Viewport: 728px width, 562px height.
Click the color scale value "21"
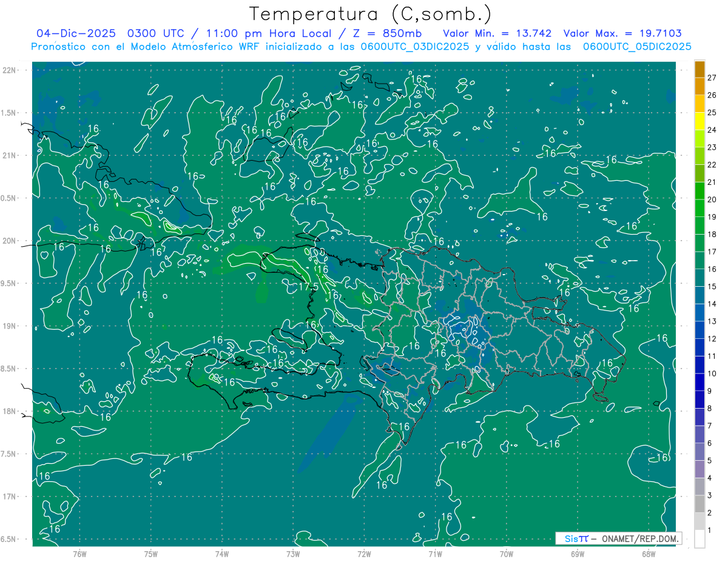712,182
